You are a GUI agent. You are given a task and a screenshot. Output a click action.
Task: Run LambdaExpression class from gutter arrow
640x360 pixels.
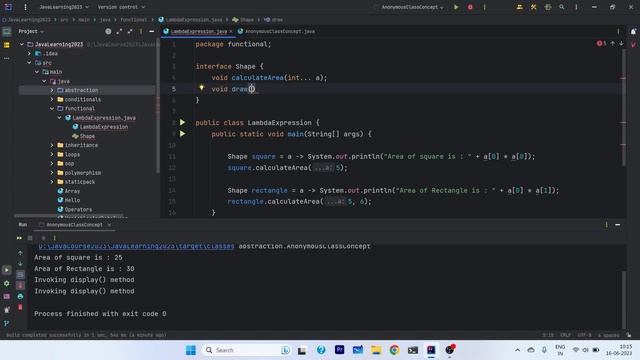182,122
